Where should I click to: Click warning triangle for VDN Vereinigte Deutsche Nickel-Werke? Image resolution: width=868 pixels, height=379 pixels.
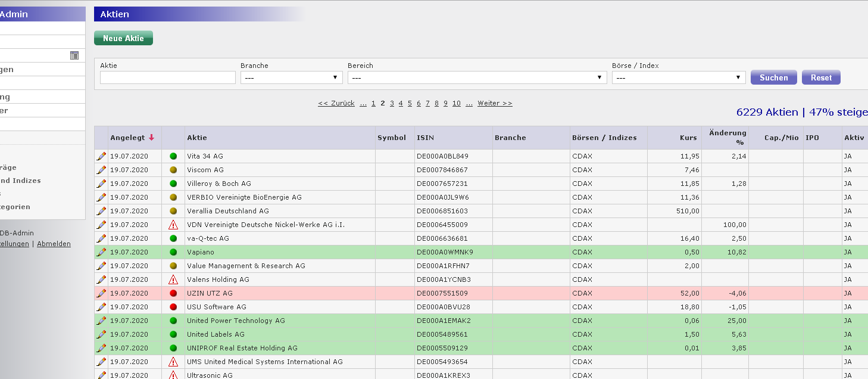click(x=173, y=225)
